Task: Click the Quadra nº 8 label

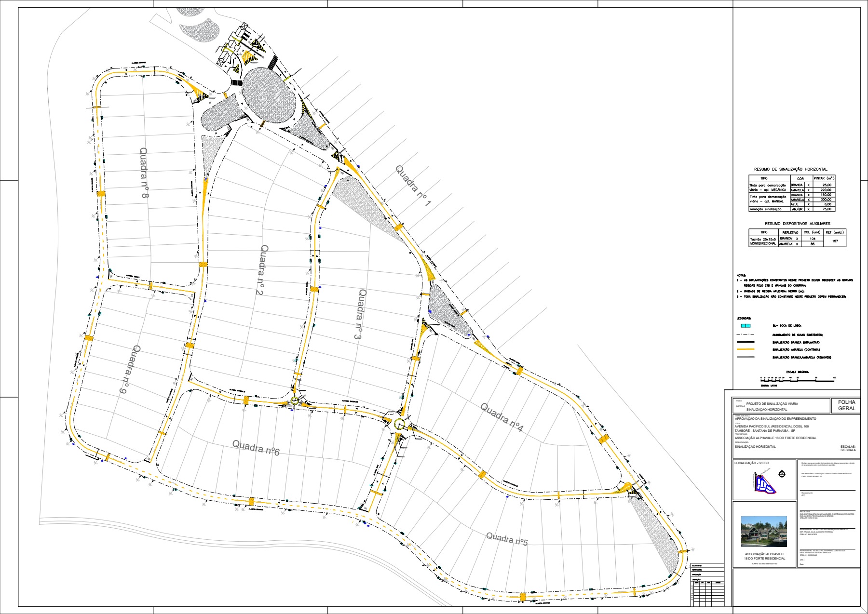Action: 144,174
